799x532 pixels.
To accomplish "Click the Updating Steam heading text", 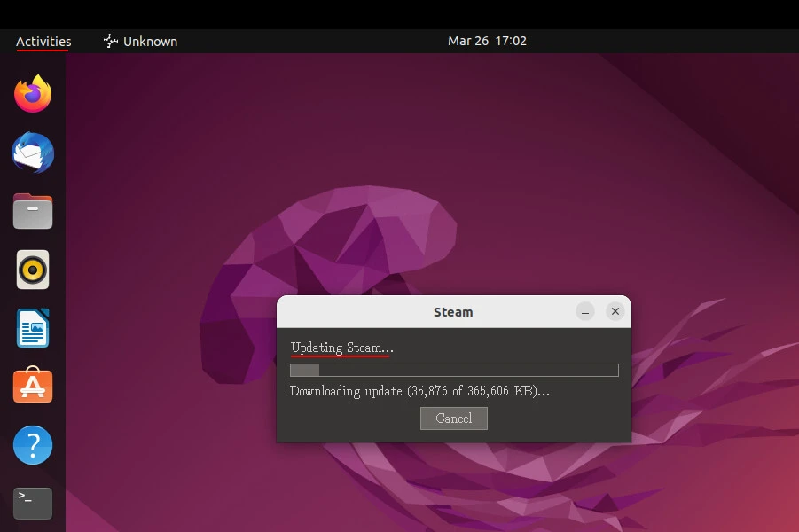I will click(341, 348).
